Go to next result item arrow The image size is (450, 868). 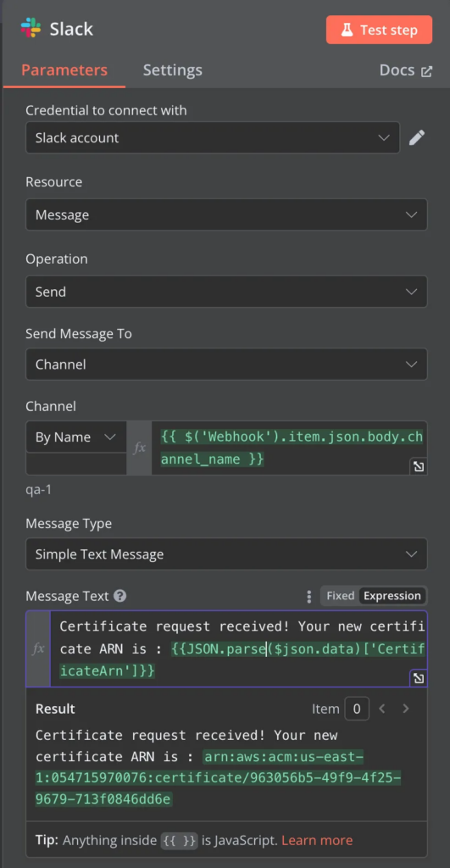tap(406, 709)
